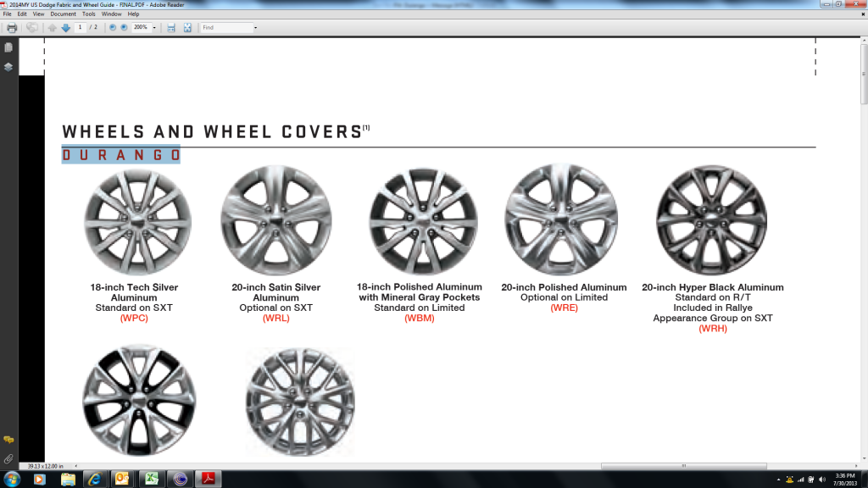Open the yellow notification tray icon
Image resolution: width=868 pixels, height=488 pixels.
click(789, 480)
